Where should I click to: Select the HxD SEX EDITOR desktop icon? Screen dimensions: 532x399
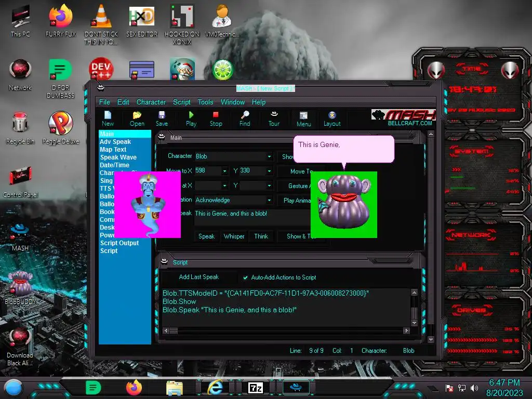click(x=142, y=21)
